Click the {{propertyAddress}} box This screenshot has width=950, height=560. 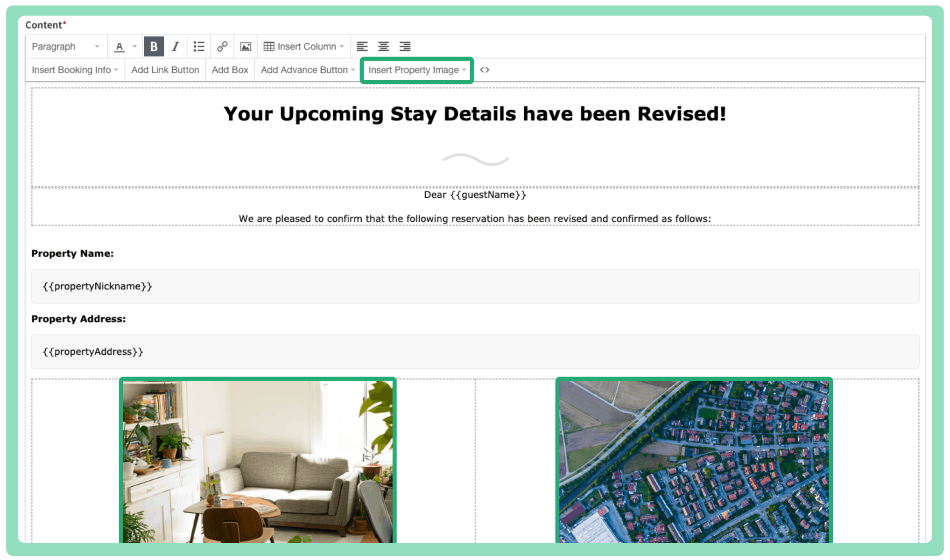click(475, 351)
